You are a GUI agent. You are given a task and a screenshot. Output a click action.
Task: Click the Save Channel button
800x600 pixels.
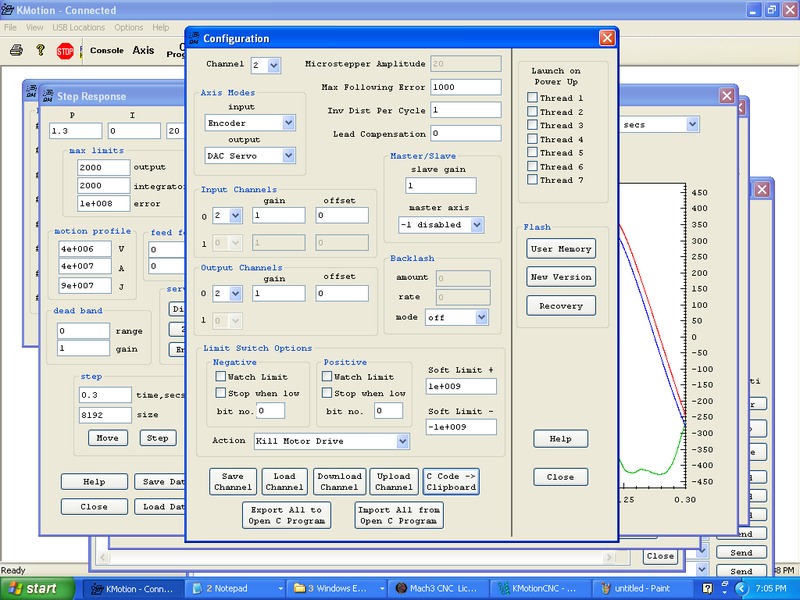(233, 482)
